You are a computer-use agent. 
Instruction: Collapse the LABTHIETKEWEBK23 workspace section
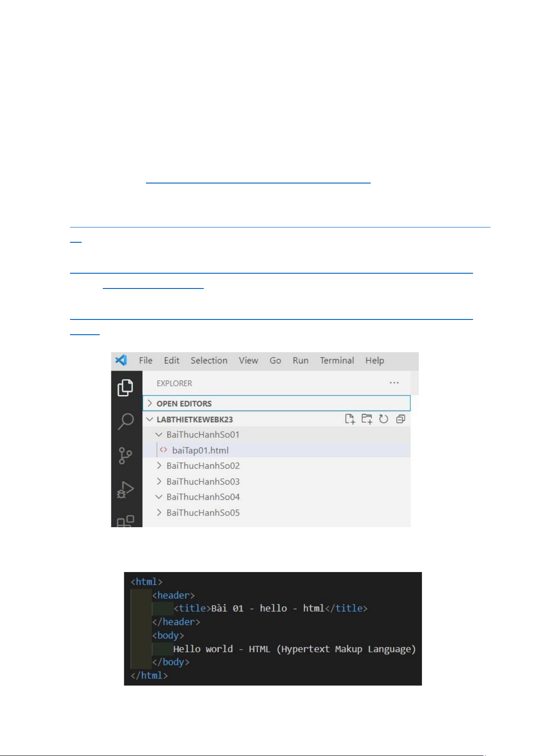tap(150, 419)
